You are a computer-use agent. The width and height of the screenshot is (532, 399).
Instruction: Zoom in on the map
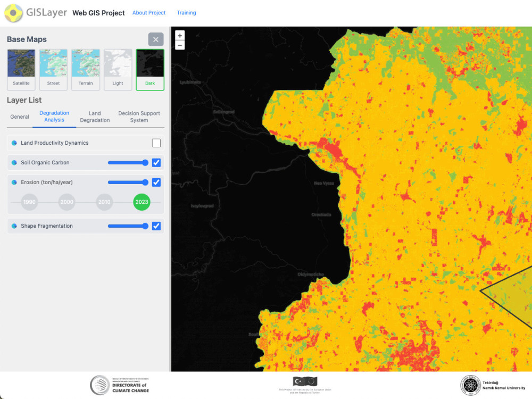[x=180, y=35]
